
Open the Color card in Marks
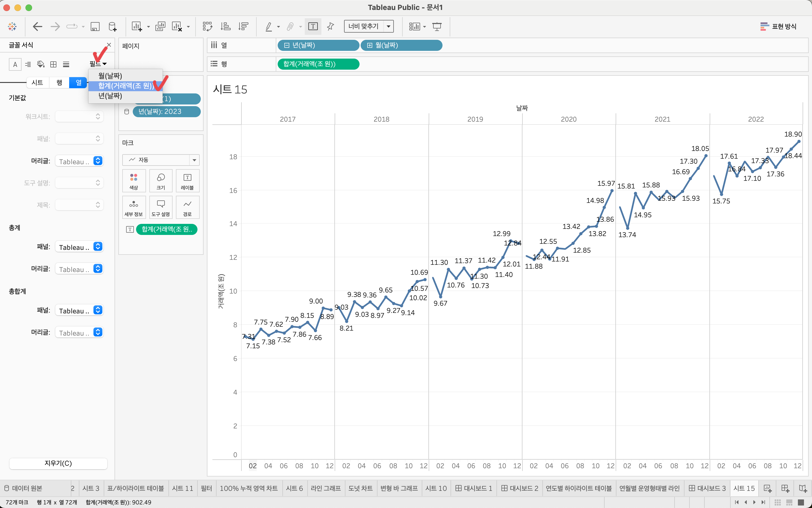coord(134,181)
